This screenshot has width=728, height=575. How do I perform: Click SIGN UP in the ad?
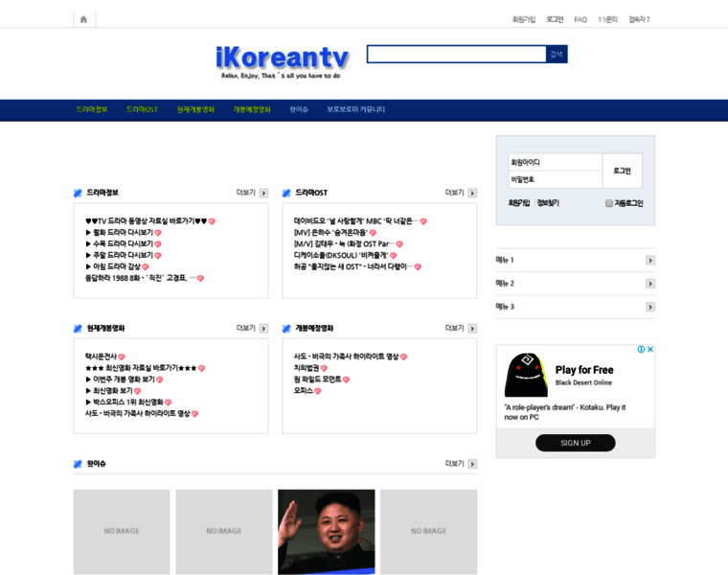[576, 443]
